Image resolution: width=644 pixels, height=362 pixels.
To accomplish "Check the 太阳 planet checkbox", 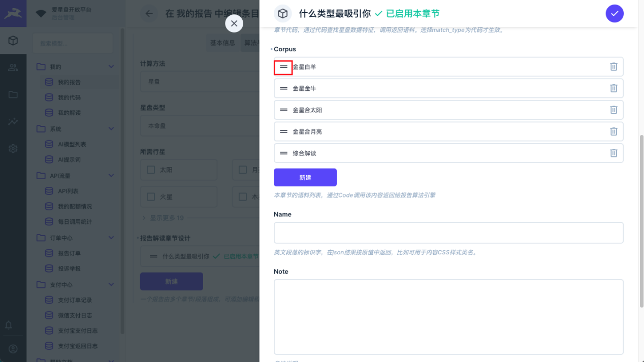I will pos(151,170).
